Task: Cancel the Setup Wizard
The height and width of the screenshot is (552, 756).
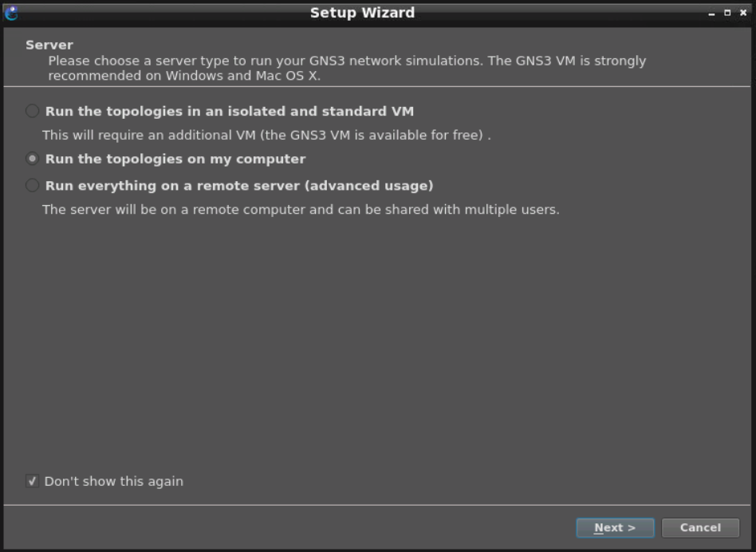Action: 700,528
